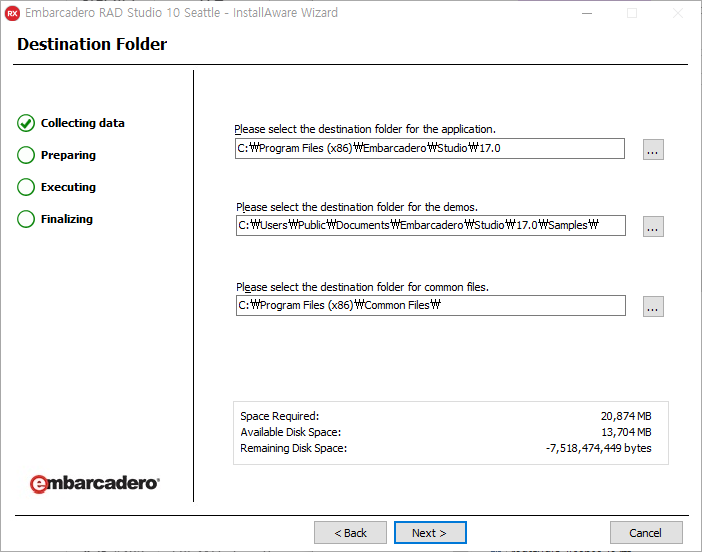Minimize the installer window
Viewport: 702px width, 552px height.
pos(586,13)
